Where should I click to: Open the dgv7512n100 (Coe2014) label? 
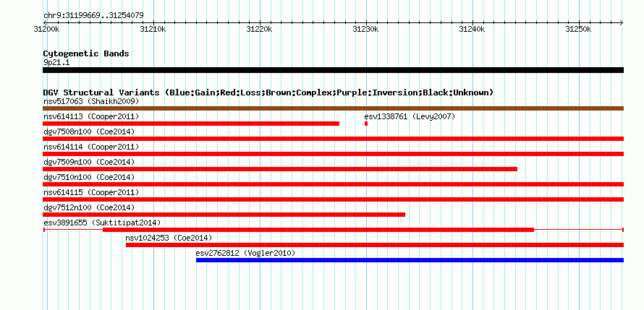(89, 207)
